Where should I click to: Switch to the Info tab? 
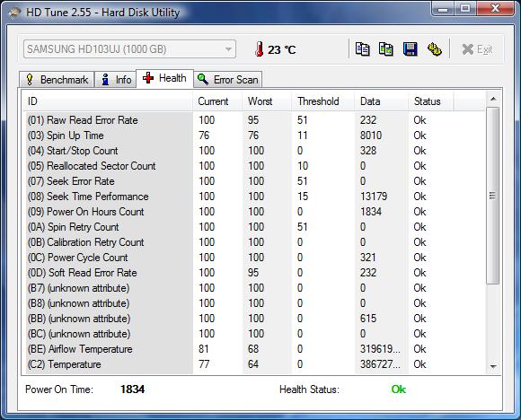tap(116, 80)
